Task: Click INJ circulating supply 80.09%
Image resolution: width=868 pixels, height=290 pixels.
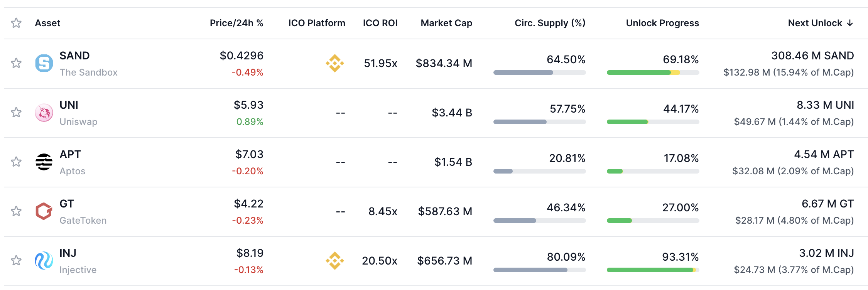Action: pos(566,257)
